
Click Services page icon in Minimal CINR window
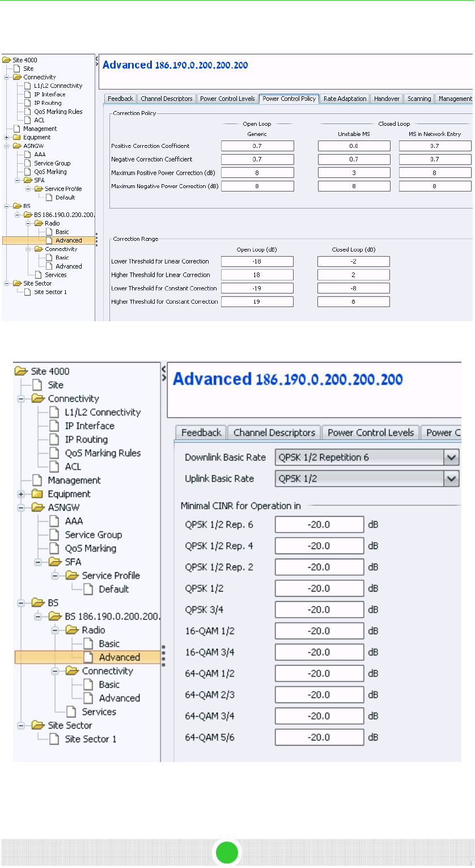(71, 712)
